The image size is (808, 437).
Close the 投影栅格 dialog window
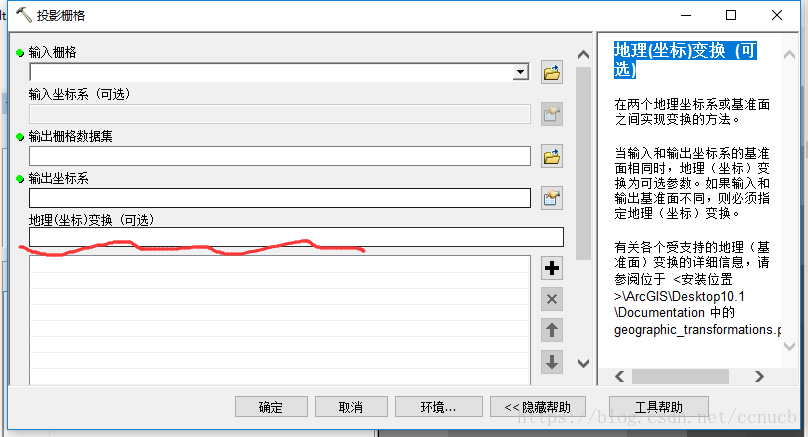[777, 15]
